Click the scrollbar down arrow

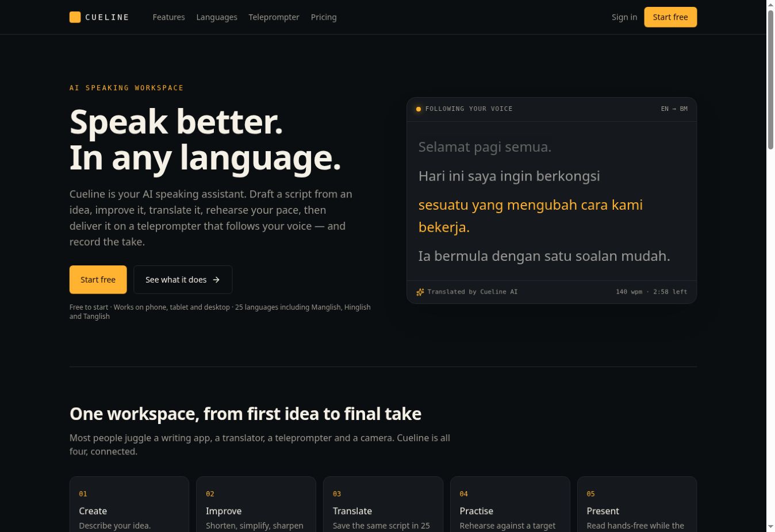pos(770,527)
